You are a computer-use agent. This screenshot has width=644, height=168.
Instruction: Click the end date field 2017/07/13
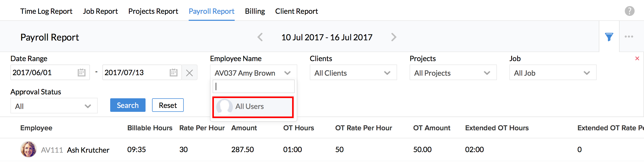(142, 72)
